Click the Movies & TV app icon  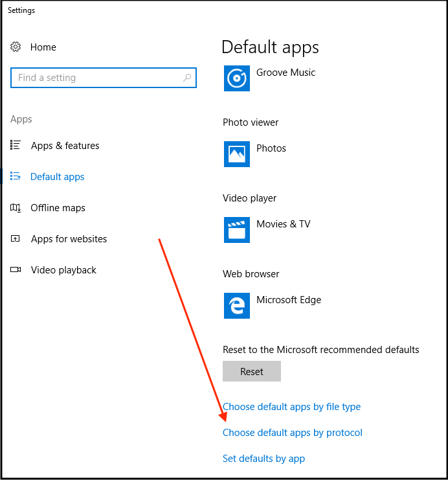236,230
